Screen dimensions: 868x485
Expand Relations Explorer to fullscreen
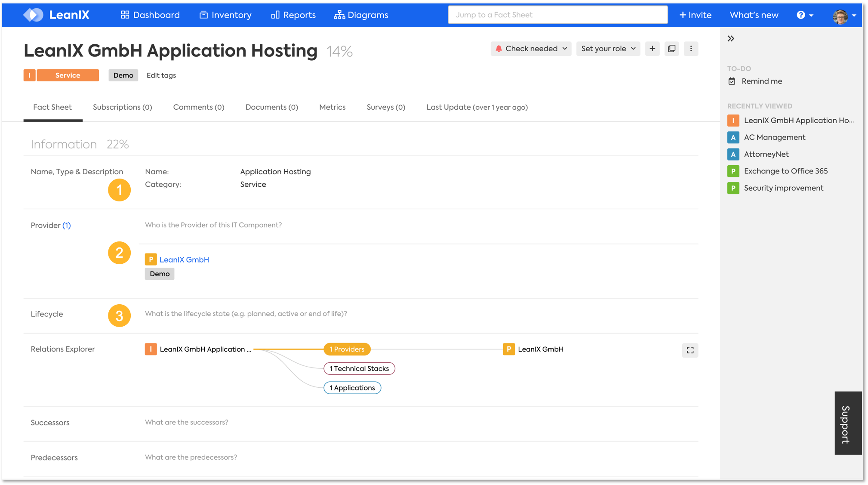pos(690,350)
